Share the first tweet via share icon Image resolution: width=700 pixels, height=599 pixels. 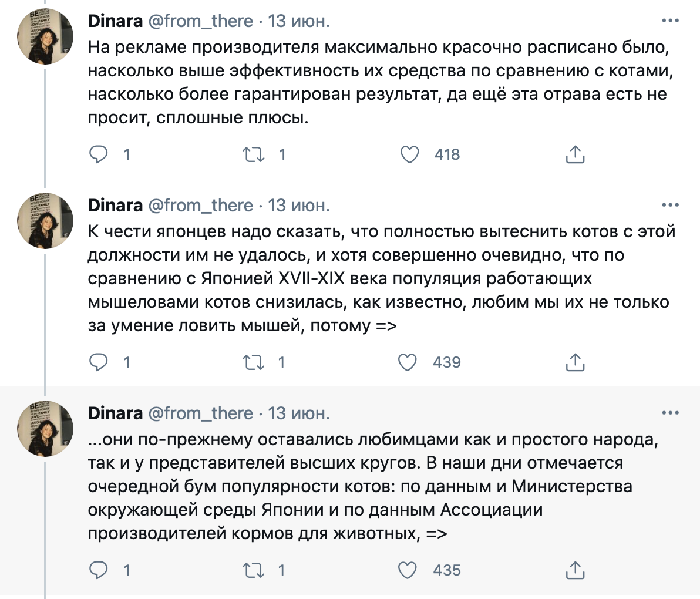[x=575, y=154]
